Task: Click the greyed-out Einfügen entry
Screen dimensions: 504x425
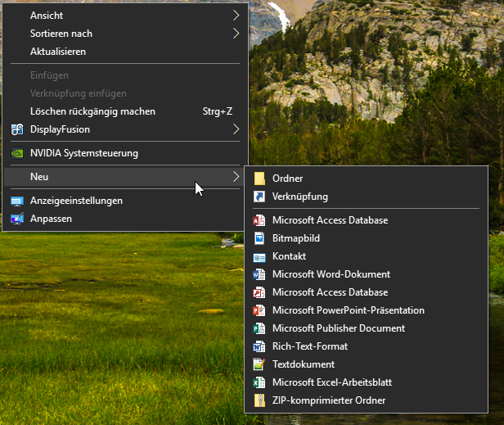Action: (124, 75)
